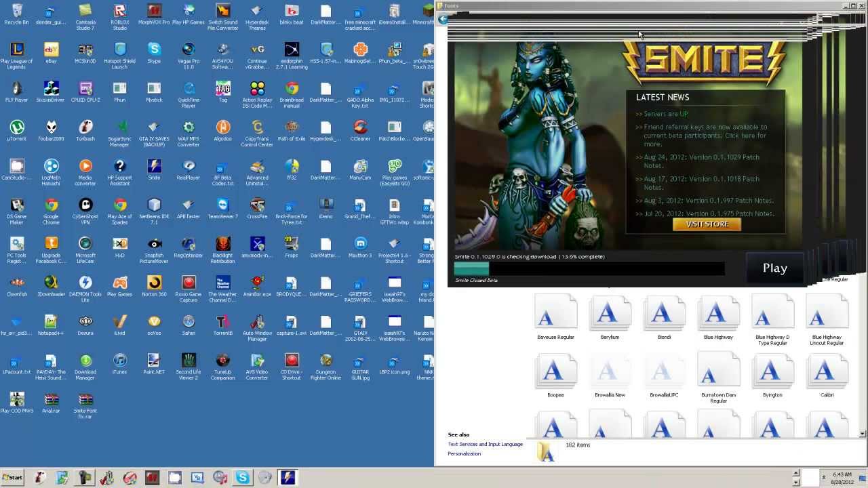Open Camtasia Studio 7 desktop icon
The height and width of the screenshot is (488, 868).
pos(85,17)
